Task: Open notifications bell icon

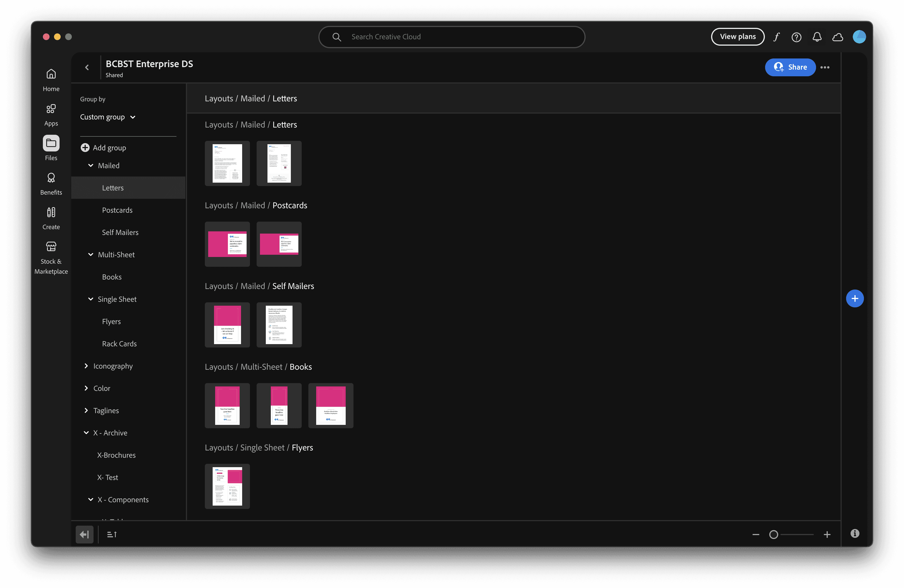Action: click(817, 37)
